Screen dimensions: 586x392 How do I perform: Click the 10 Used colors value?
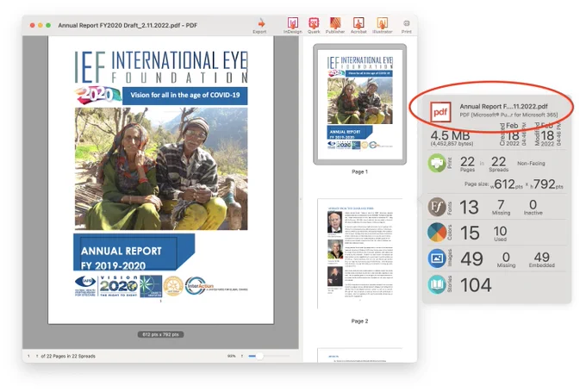[500, 231]
